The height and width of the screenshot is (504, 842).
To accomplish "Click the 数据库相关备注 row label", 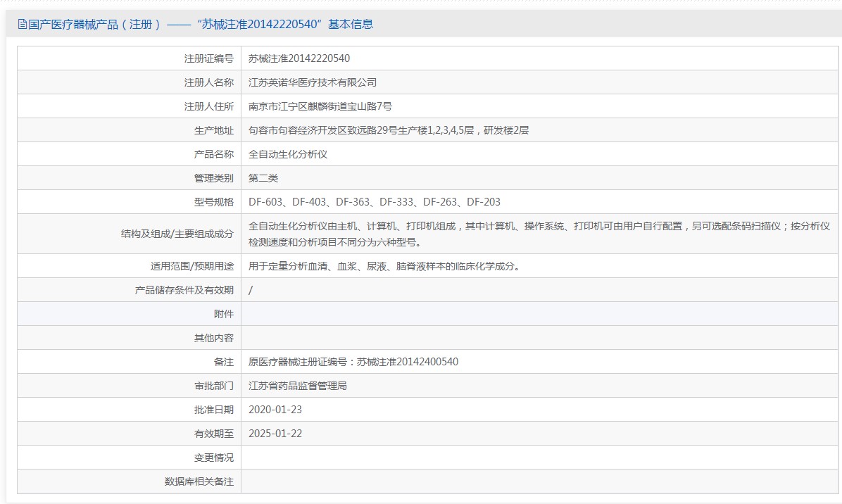I will click(199, 481).
